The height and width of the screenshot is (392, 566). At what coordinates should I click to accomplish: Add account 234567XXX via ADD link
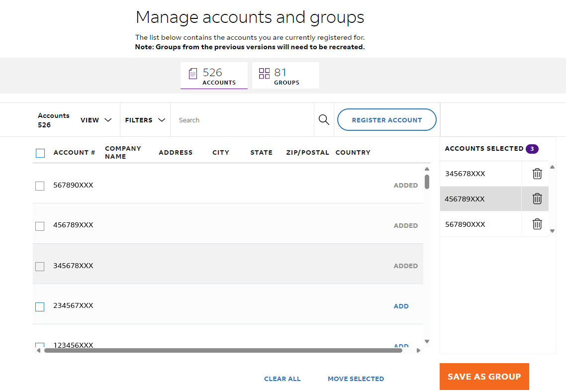pos(401,306)
